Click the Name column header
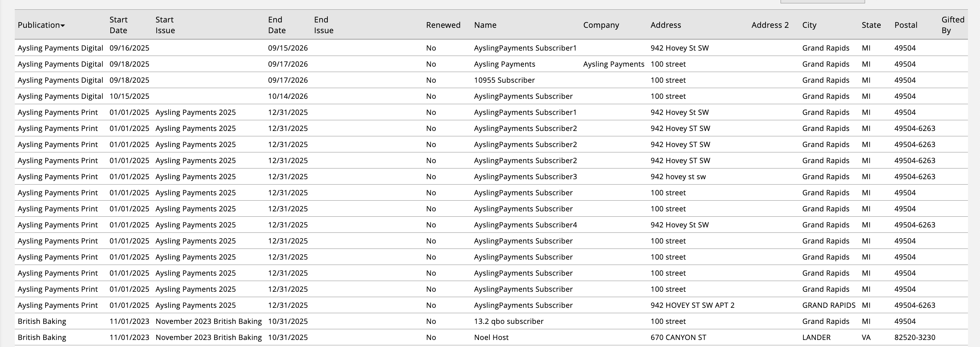This screenshot has height=347, width=980. [485, 25]
